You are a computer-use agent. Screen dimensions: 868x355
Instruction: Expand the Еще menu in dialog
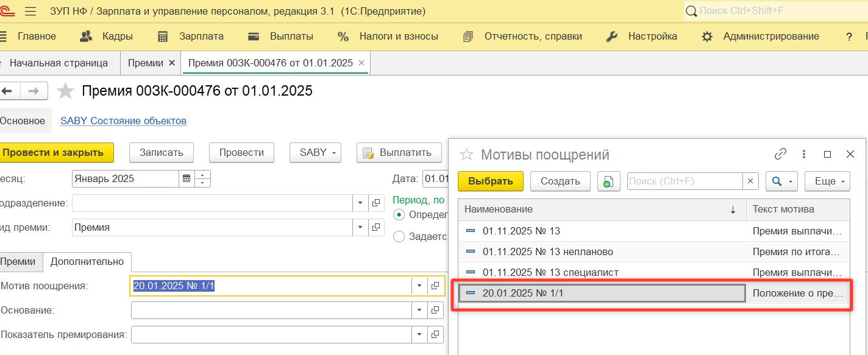827,181
